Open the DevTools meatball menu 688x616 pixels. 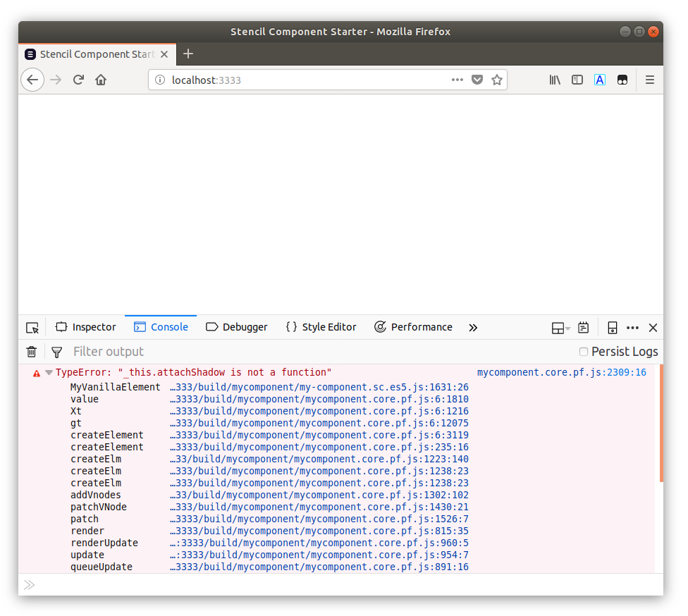click(x=632, y=327)
